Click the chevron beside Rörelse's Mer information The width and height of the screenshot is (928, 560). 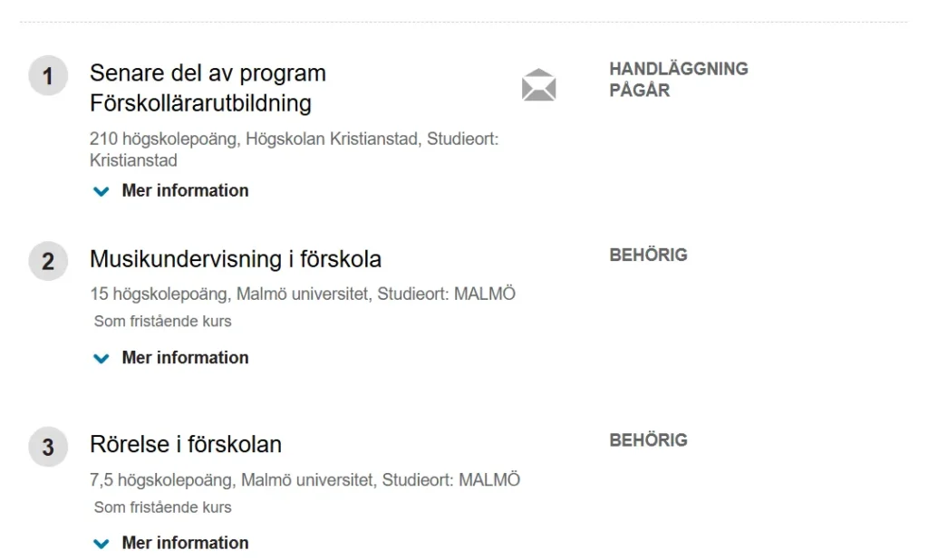pyautogui.click(x=101, y=543)
